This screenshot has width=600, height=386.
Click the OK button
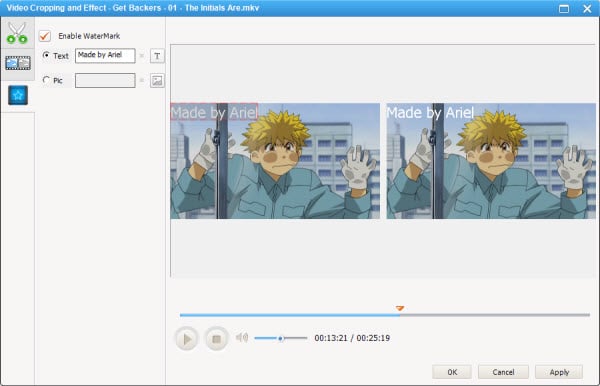[452, 372]
